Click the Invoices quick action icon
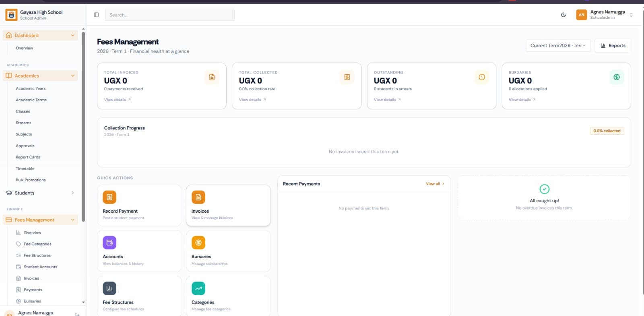The height and width of the screenshot is (316, 644). coord(198,197)
